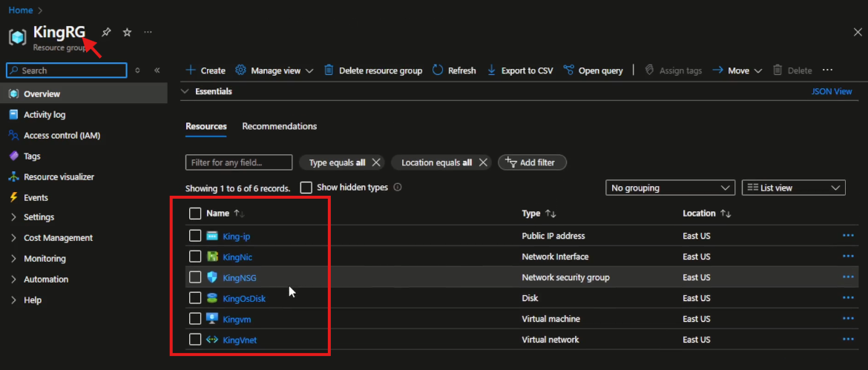Screen dimensions: 868x370
Task: Open the Move dropdown
Action: point(737,70)
